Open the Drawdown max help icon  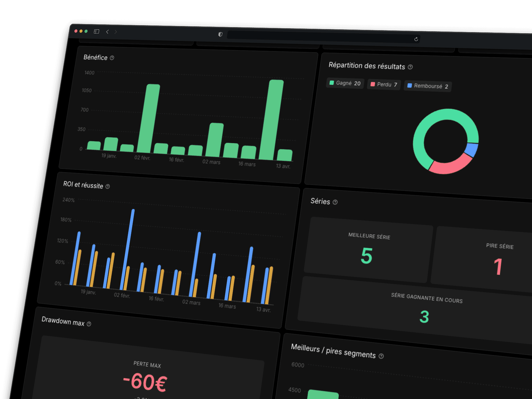89,324
